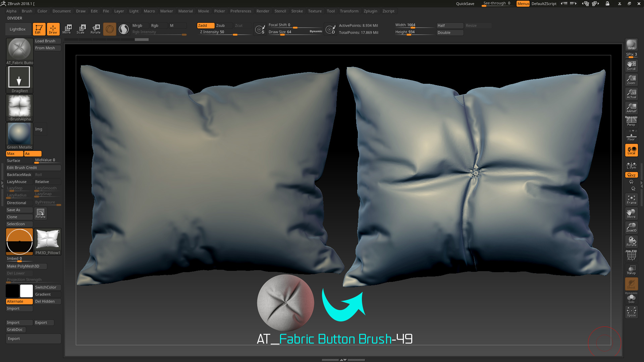The image size is (644, 362).
Task: Open the Alpha menu
Action: pyautogui.click(x=11, y=11)
